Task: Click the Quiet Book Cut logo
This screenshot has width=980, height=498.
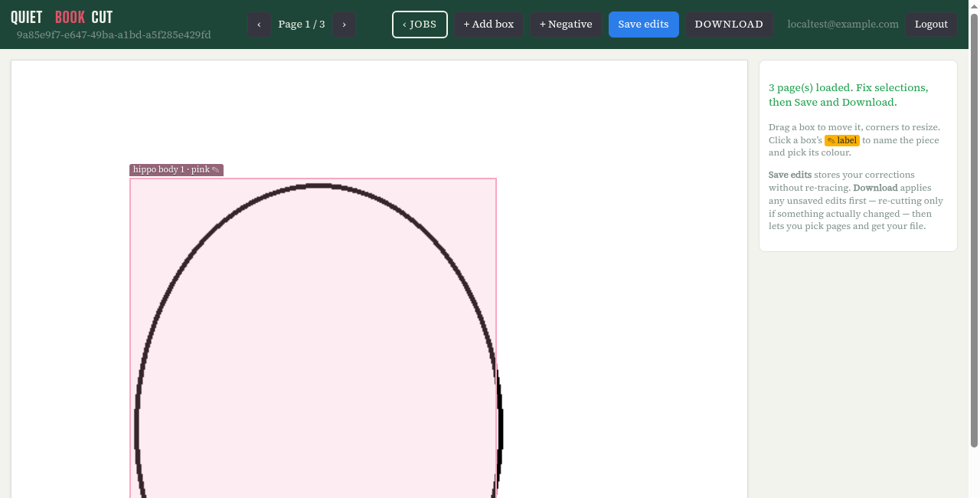Action: tap(62, 18)
